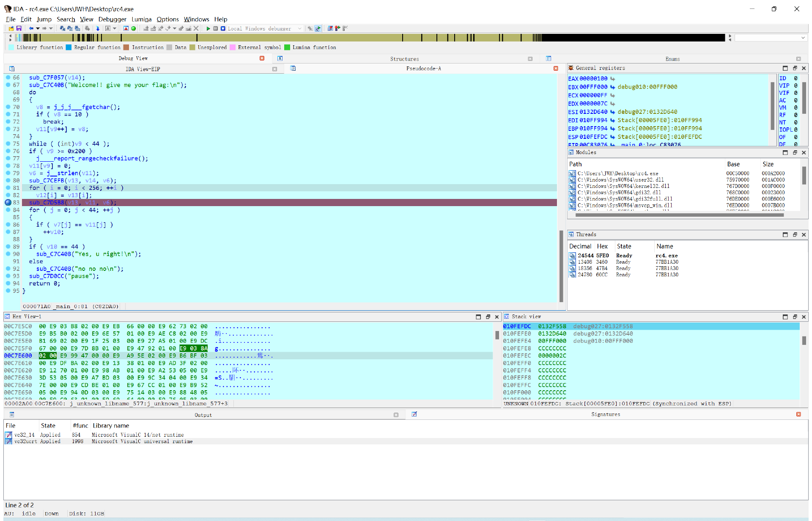Click the pseudocode vertical scrollbar thumb

point(561,266)
